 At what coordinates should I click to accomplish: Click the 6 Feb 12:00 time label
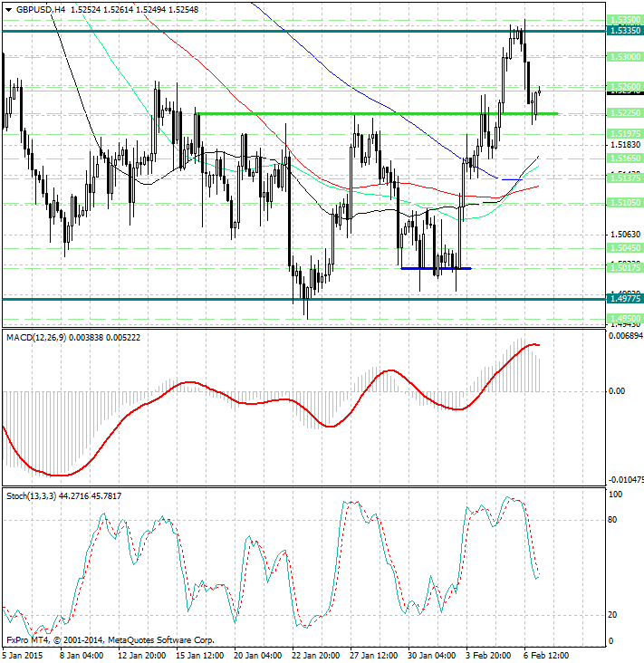coord(546,656)
